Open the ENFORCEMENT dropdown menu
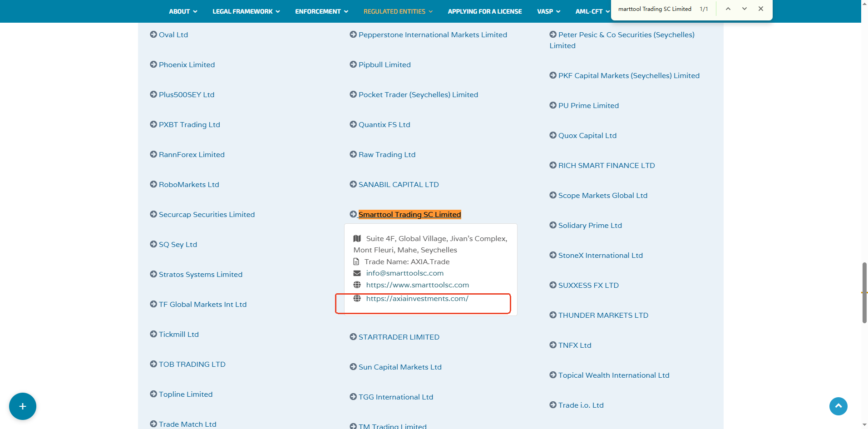 click(321, 11)
